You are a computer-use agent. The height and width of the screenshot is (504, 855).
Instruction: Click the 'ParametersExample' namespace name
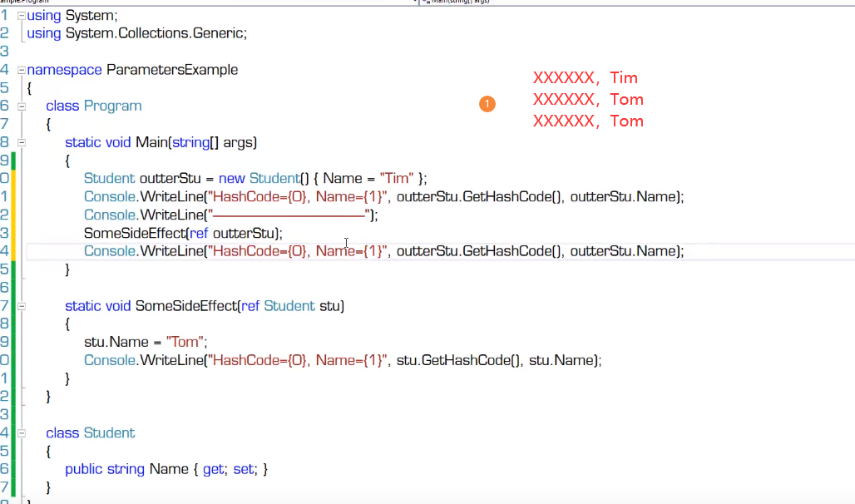tap(172, 70)
